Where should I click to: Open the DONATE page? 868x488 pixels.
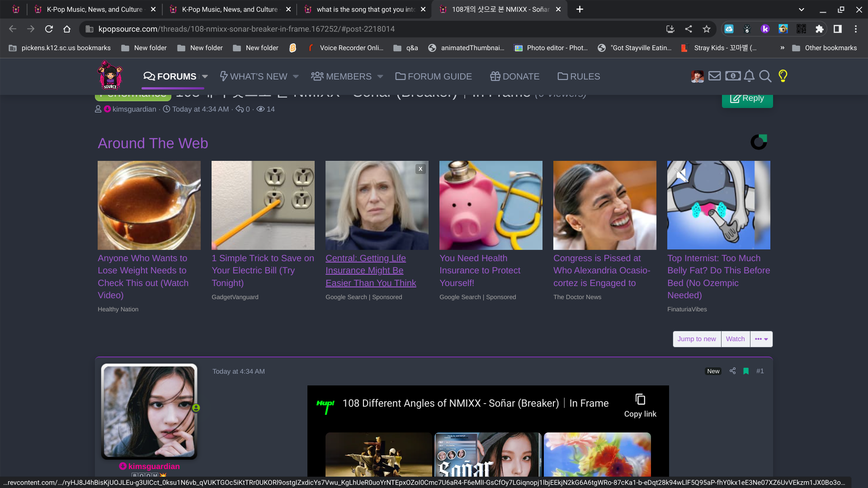pos(515,76)
